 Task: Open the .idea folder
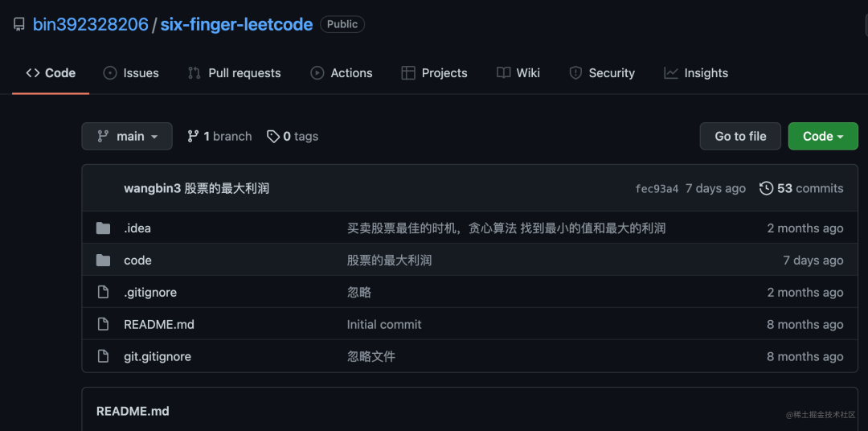(x=137, y=228)
